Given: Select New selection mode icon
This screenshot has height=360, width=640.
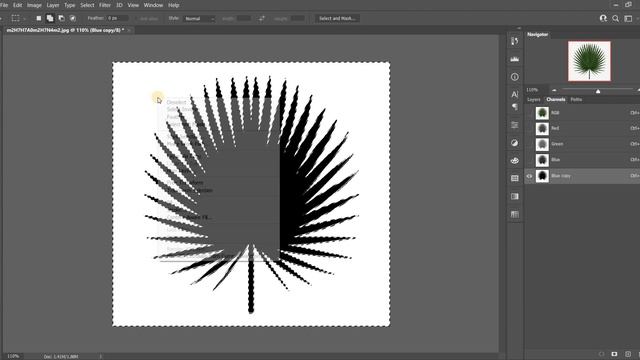Looking at the screenshot, I should coord(39,18).
